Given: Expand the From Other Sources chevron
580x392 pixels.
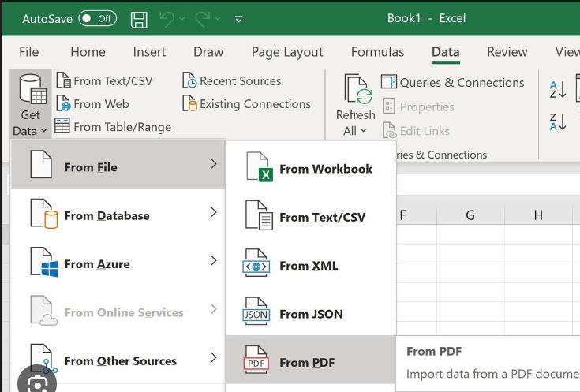Looking at the screenshot, I should (x=213, y=357).
